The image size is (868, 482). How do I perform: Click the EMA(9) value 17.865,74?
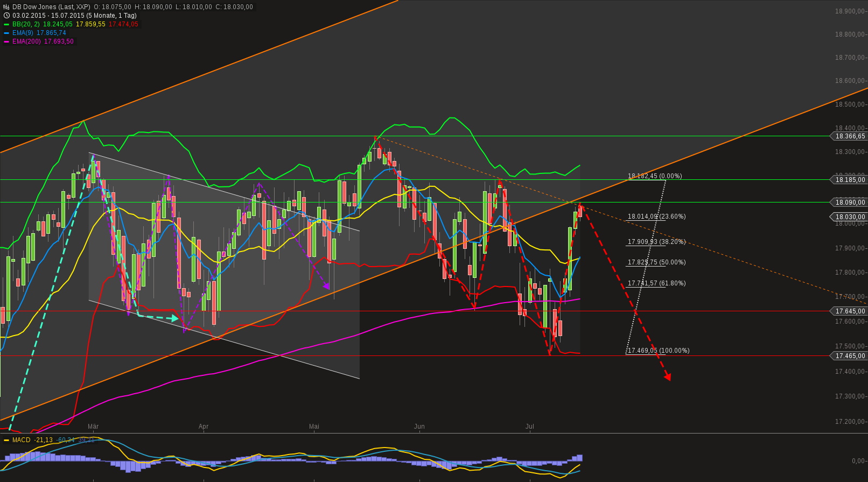[51, 33]
